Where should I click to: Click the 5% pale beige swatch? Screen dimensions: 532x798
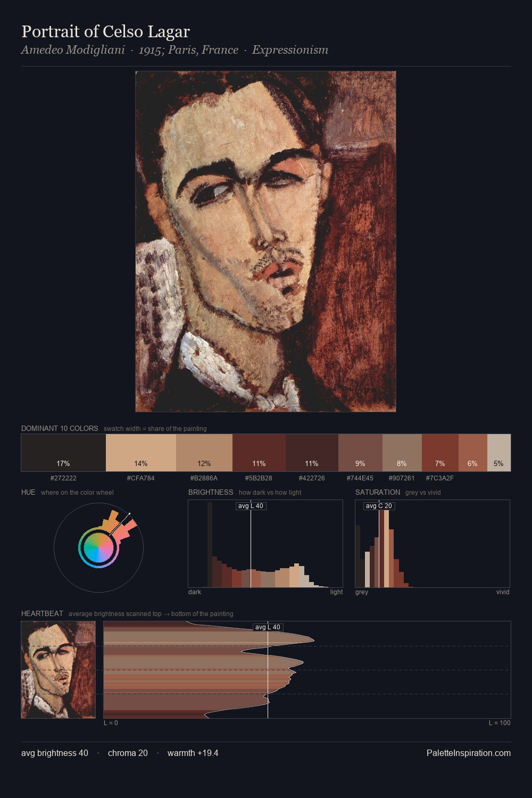pyautogui.click(x=499, y=453)
